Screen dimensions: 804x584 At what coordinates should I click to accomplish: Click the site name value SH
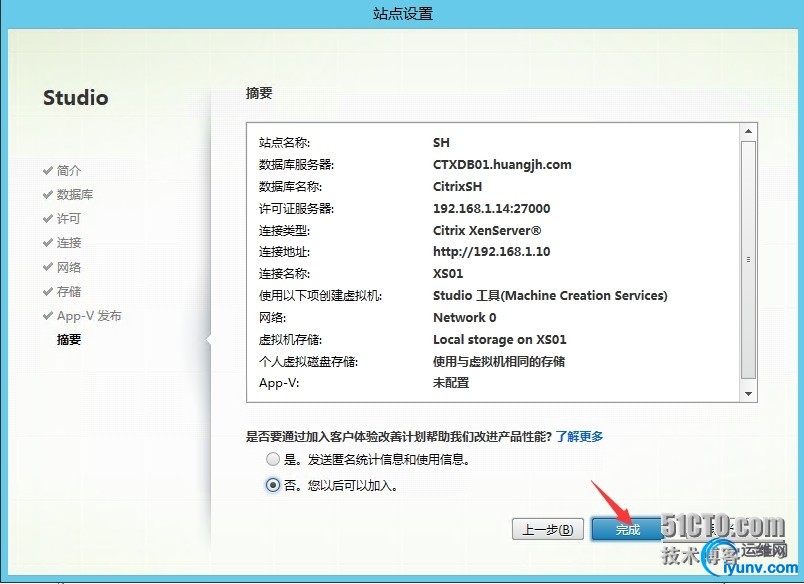tap(441, 143)
